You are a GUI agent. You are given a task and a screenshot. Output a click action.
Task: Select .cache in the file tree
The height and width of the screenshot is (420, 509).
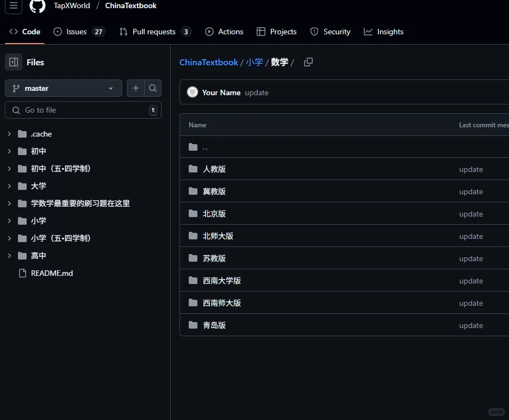pyautogui.click(x=41, y=134)
